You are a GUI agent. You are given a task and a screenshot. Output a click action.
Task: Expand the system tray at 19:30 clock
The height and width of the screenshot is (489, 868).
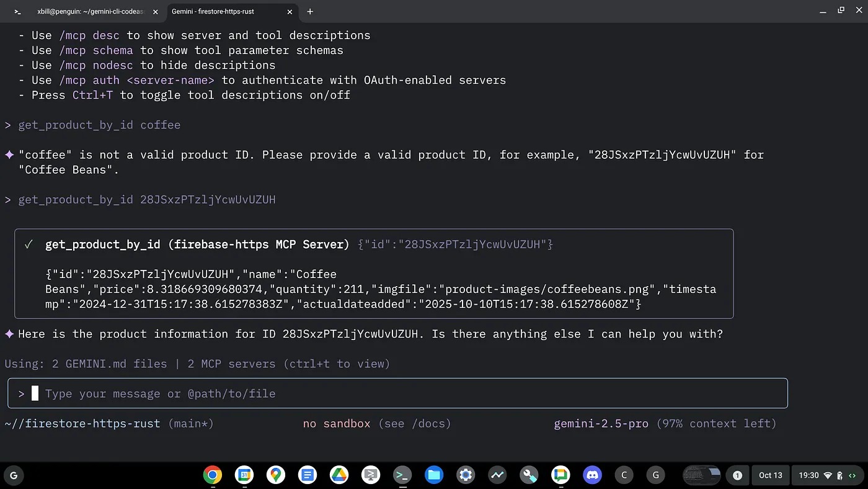[826, 475]
